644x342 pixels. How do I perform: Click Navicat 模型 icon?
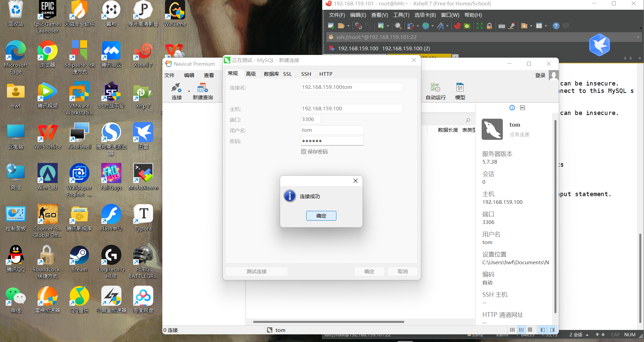(460, 91)
